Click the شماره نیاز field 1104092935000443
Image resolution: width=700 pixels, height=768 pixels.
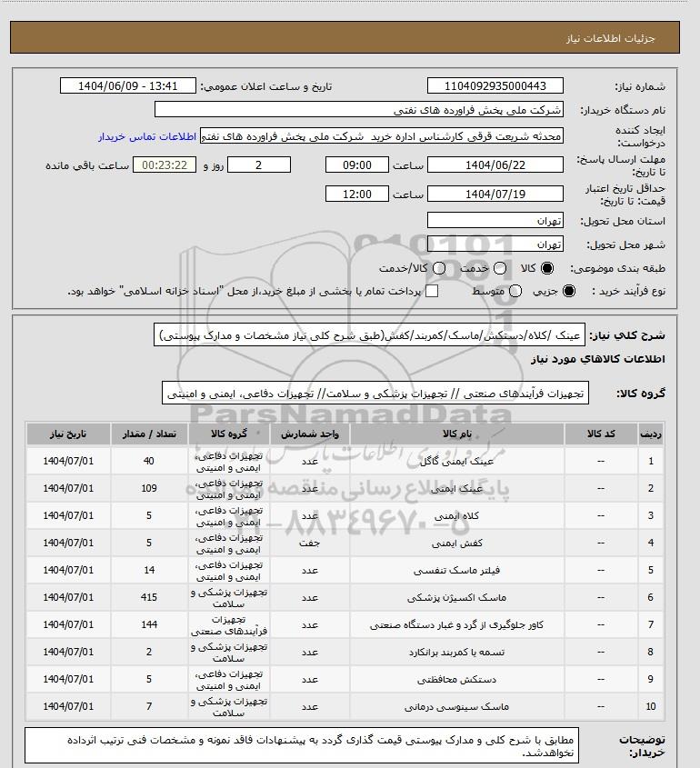click(x=495, y=85)
